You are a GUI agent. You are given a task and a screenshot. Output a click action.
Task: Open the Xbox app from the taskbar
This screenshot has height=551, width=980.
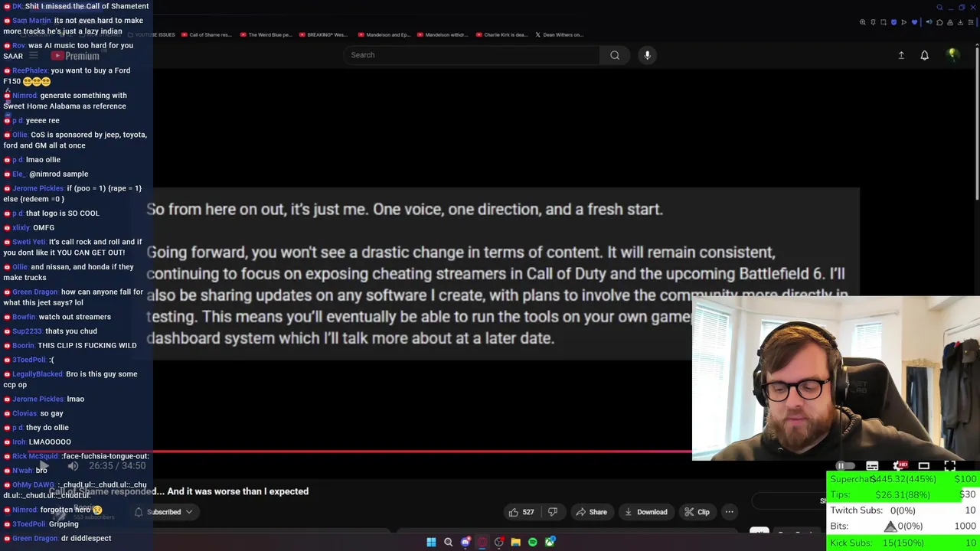coord(550,542)
